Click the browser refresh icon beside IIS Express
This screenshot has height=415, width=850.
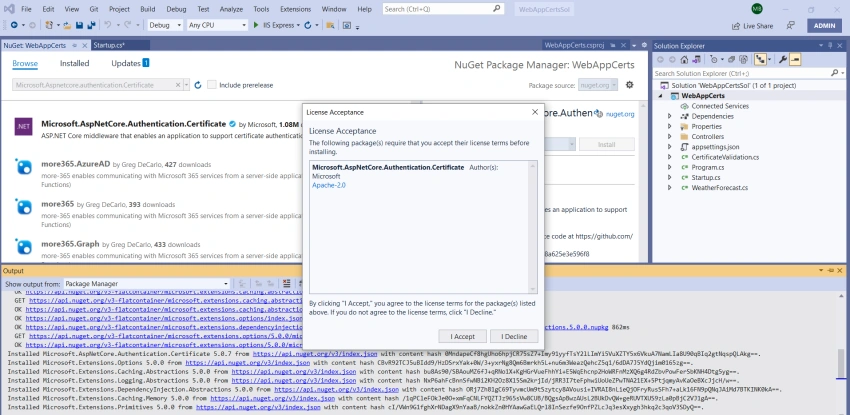coord(308,25)
